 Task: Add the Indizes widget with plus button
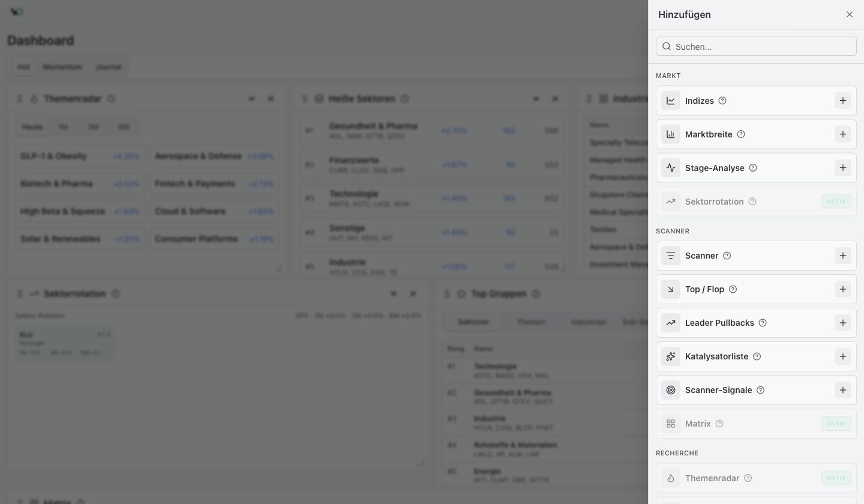pos(842,101)
